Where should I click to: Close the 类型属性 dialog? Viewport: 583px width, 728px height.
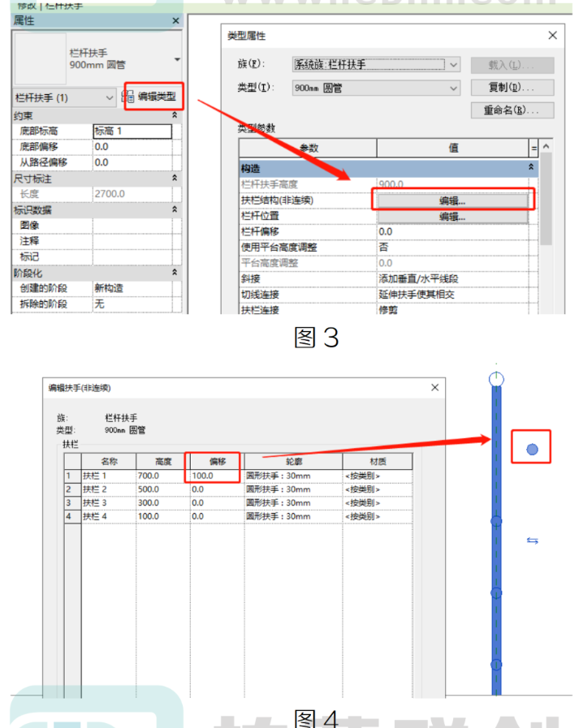(x=552, y=35)
